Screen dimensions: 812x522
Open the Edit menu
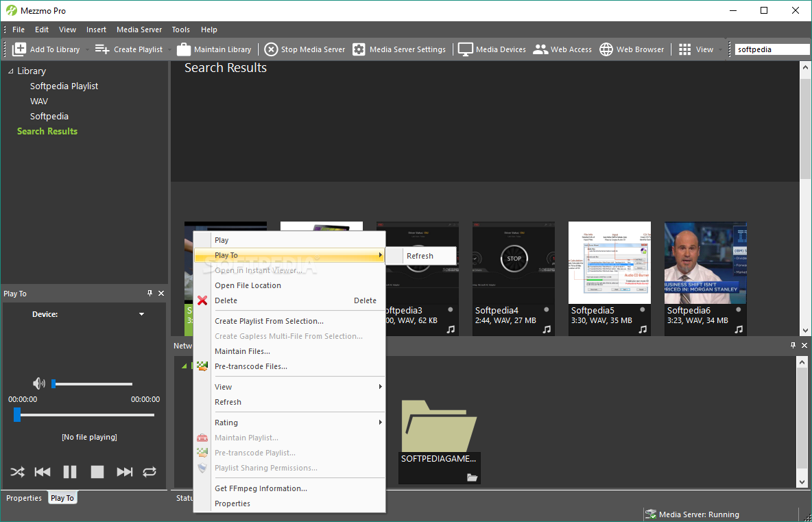tap(42, 29)
